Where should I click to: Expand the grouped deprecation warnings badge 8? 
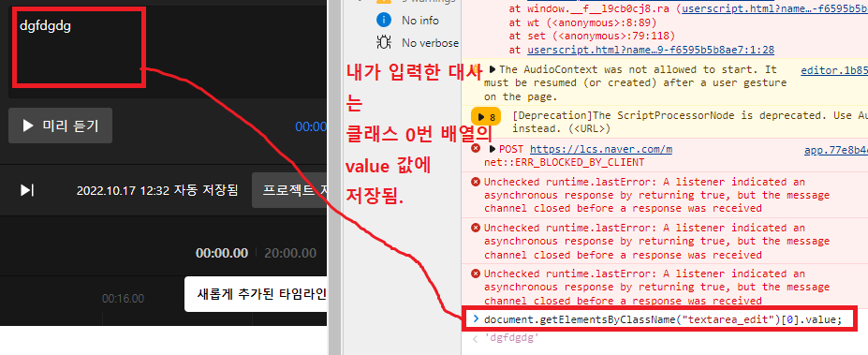click(x=485, y=117)
